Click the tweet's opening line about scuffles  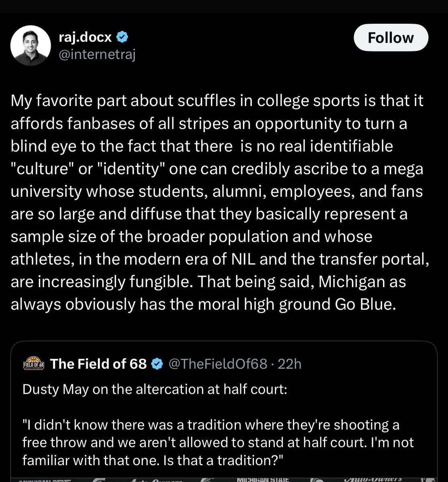pos(217,100)
